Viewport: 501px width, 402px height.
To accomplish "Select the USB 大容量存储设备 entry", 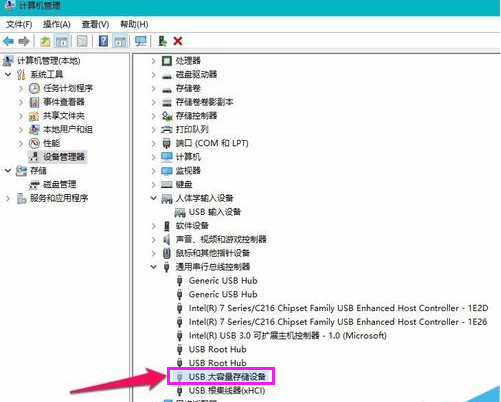I will (x=227, y=377).
